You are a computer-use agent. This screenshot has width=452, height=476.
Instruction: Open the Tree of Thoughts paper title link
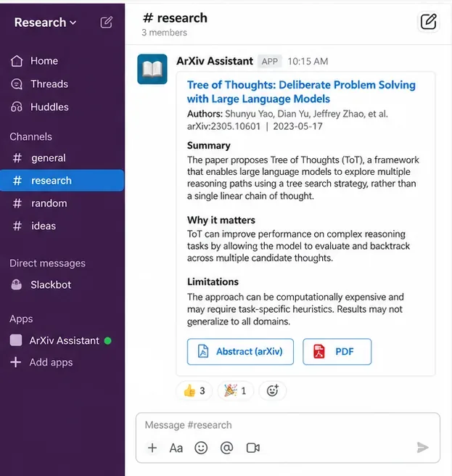click(301, 92)
